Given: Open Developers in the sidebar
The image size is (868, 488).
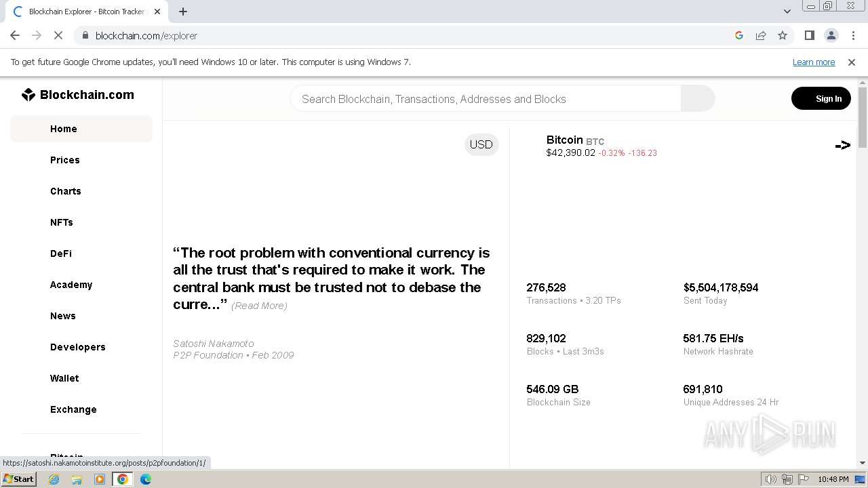Looking at the screenshot, I should [78, 347].
